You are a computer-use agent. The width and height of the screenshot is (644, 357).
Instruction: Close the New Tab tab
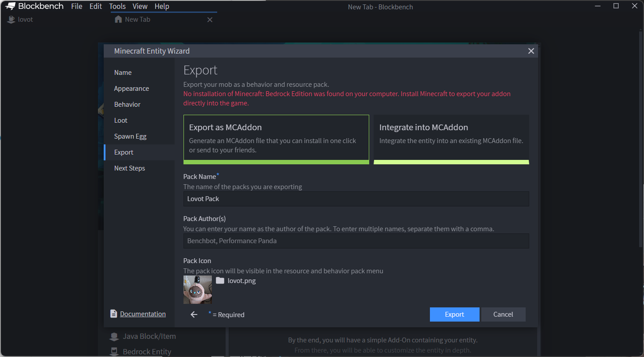210,19
